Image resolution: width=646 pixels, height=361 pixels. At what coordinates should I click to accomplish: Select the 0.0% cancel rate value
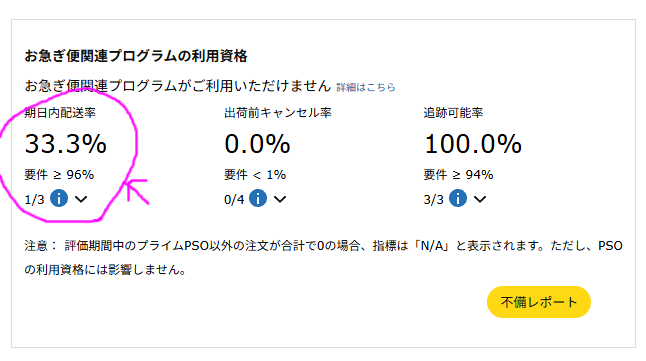[x=257, y=144]
